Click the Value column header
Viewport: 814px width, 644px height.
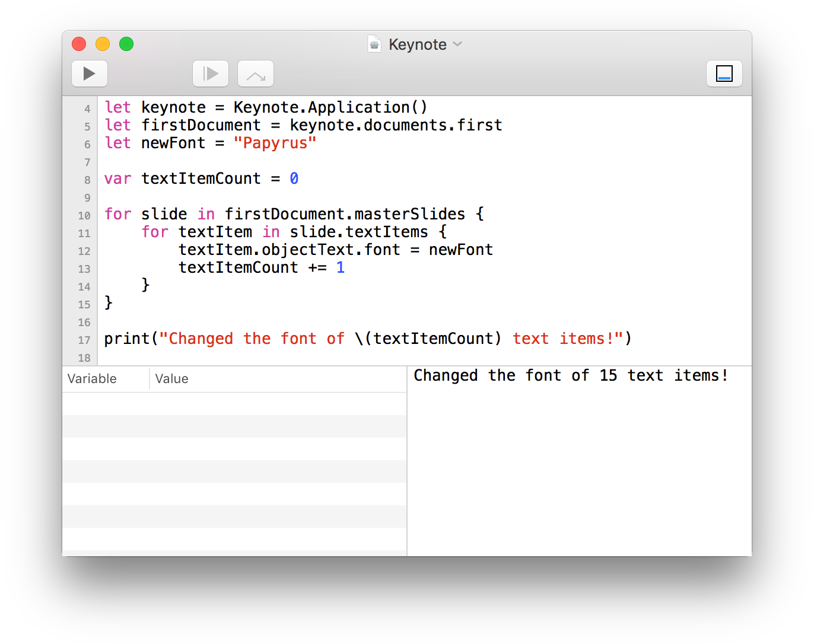coord(172,379)
